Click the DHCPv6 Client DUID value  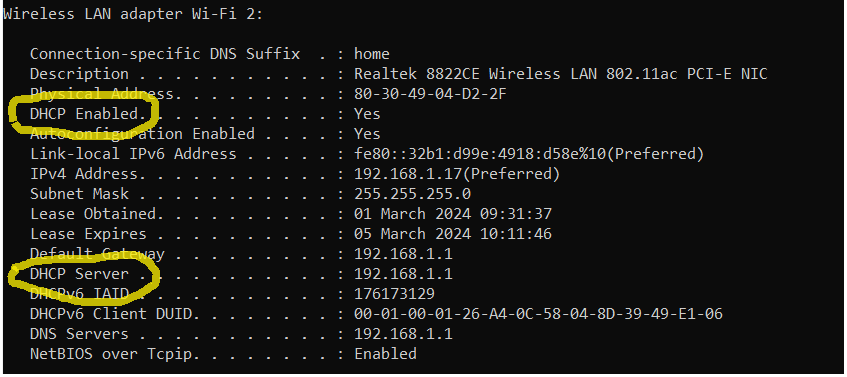pyautogui.click(x=538, y=314)
